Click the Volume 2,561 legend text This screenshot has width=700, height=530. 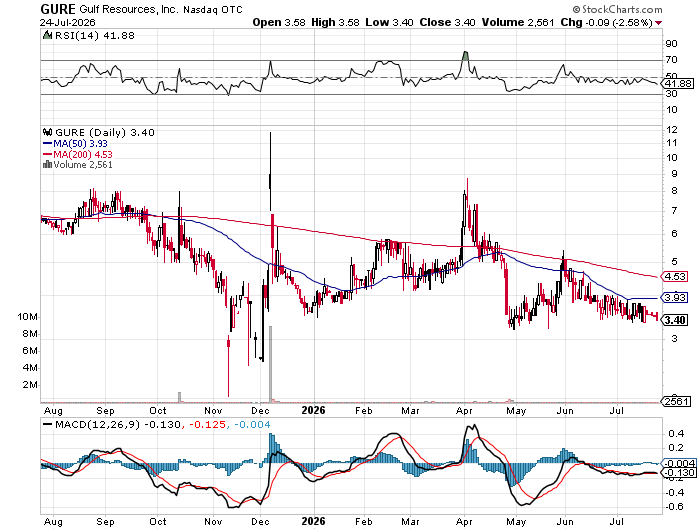(83, 165)
